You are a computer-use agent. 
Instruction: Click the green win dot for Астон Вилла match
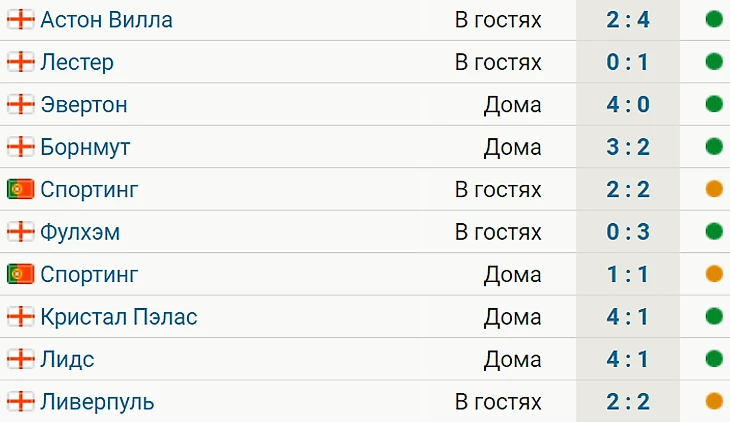click(714, 20)
